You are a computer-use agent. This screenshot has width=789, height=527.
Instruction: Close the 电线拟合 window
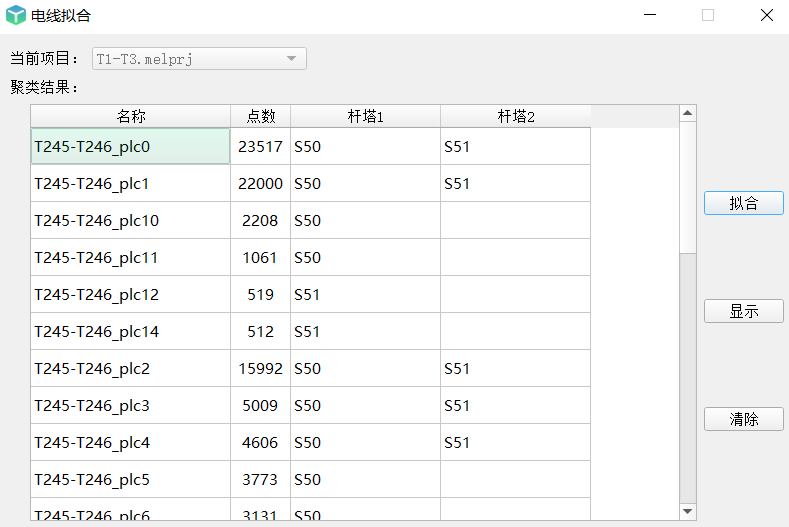(767, 15)
